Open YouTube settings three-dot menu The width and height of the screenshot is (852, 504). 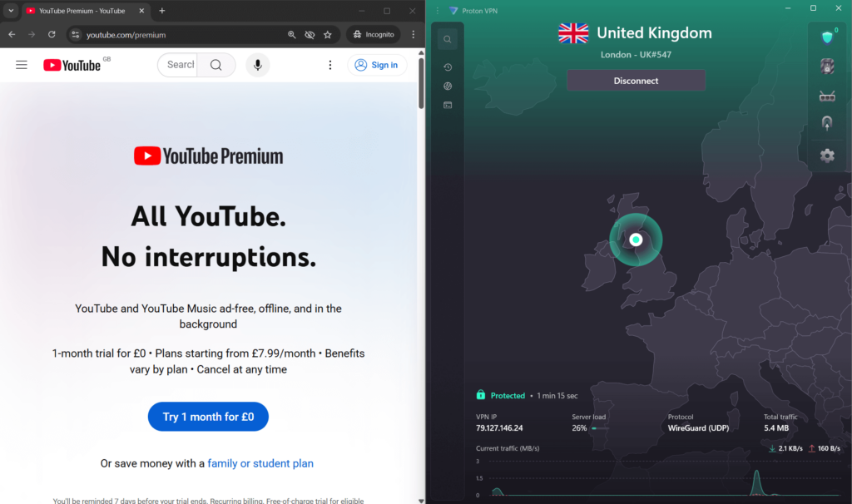[329, 65]
